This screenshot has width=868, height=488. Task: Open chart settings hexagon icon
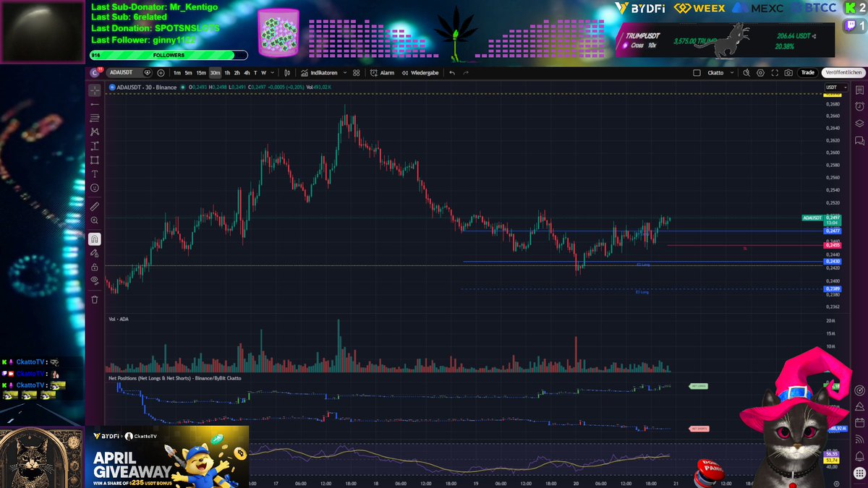click(760, 72)
